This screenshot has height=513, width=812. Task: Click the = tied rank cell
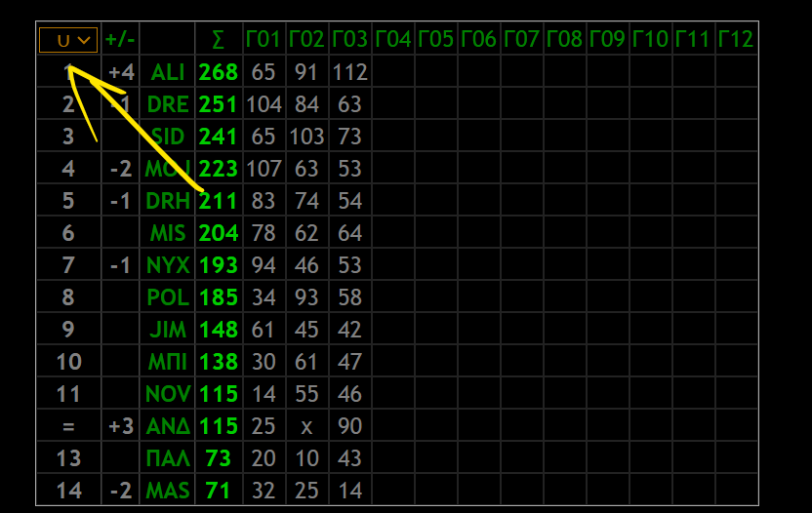pyautogui.click(x=68, y=427)
